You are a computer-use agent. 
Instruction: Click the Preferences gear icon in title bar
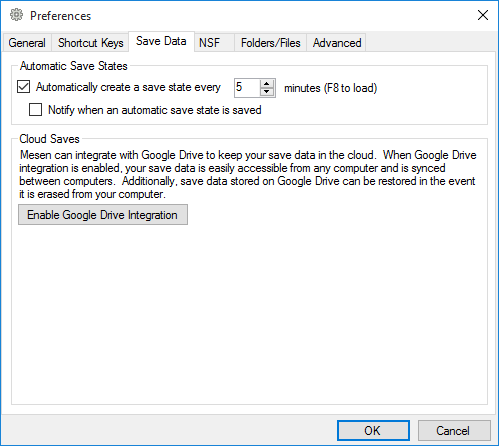tap(16, 15)
